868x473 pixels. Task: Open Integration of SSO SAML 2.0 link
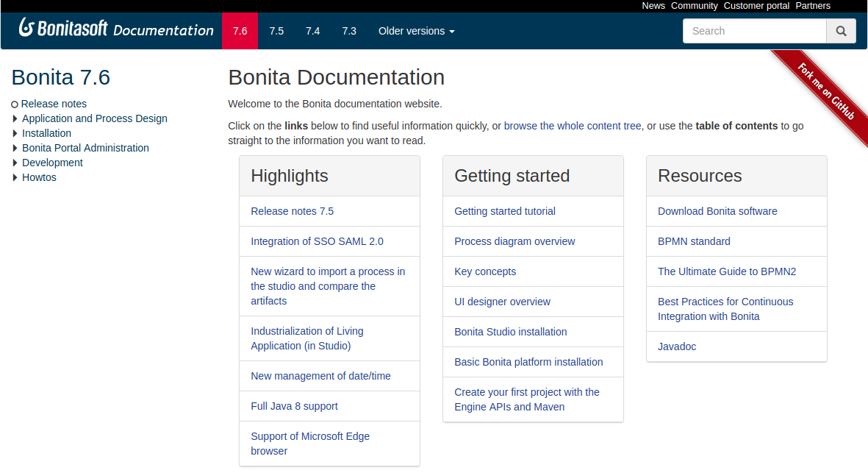[318, 241]
